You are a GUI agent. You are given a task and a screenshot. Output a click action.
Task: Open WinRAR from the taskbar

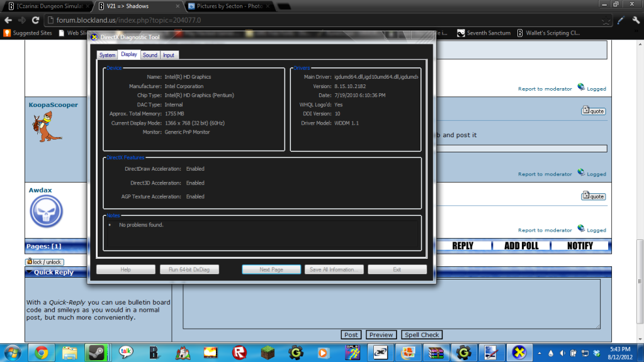[x=436, y=353]
